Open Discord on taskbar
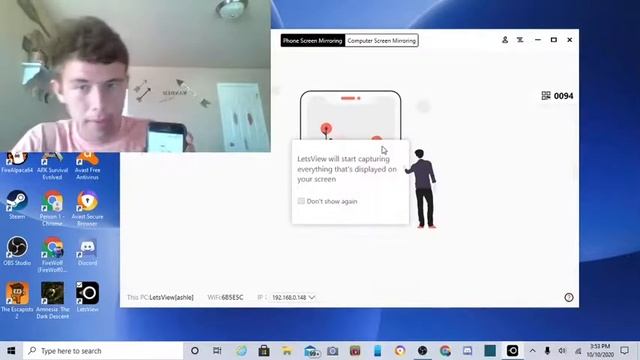 (467, 351)
